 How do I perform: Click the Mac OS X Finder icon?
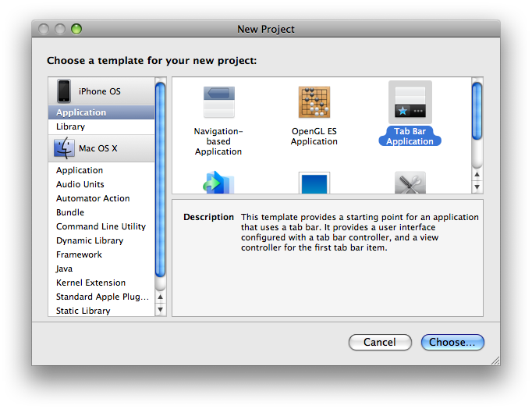pos(64,148)
